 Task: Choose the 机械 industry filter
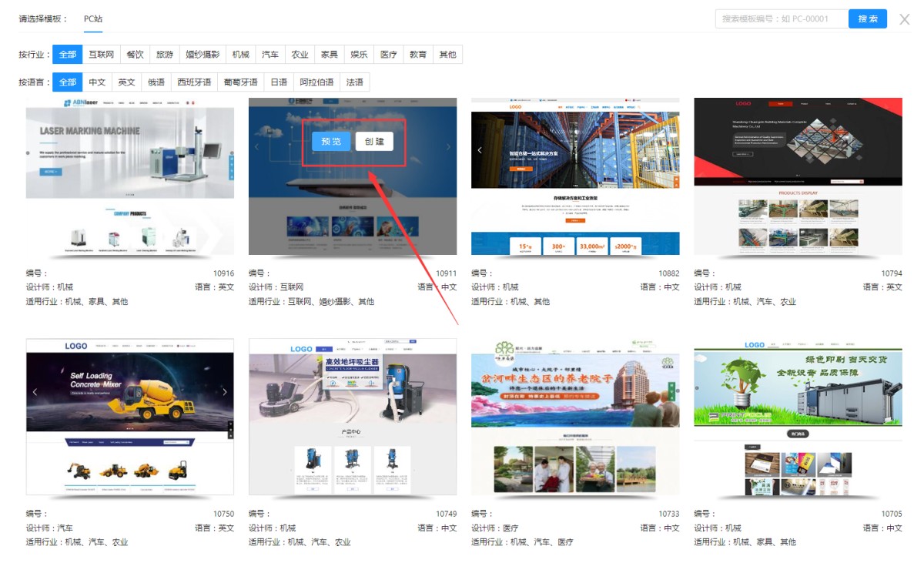240,55
